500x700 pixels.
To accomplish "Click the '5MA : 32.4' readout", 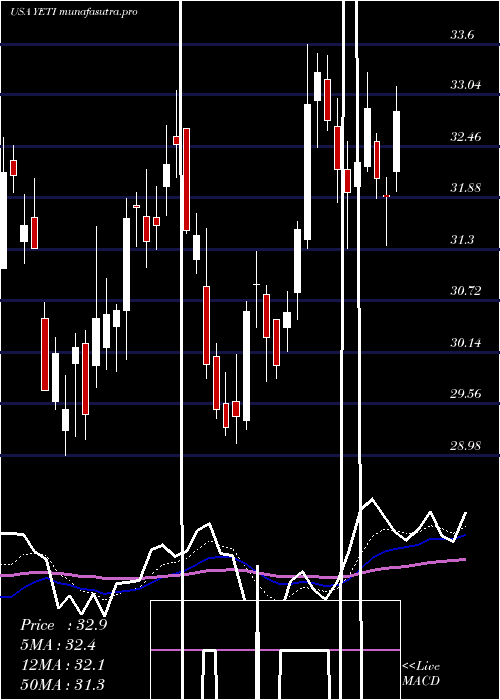I will 58,645.
